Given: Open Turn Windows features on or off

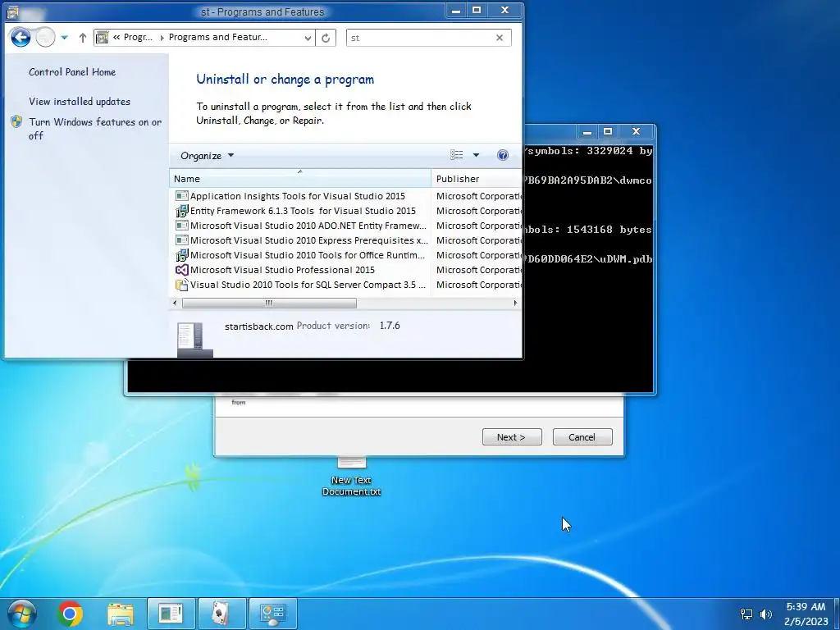Looking at the screenshot, I should tap(95, 129).
